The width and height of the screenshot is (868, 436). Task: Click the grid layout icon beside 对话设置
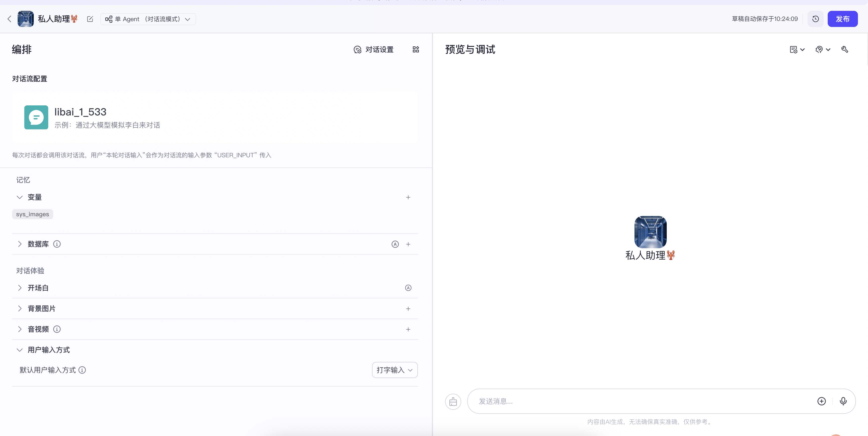(416, 50)
